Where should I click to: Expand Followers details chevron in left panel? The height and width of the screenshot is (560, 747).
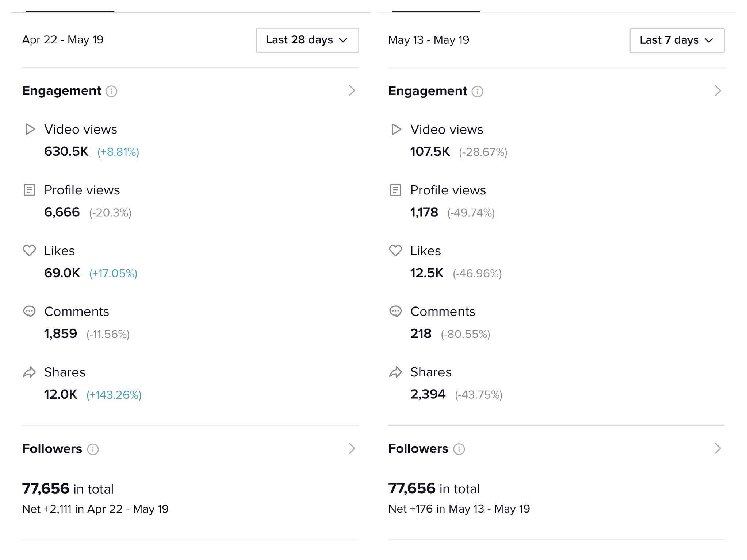(352, 448)
